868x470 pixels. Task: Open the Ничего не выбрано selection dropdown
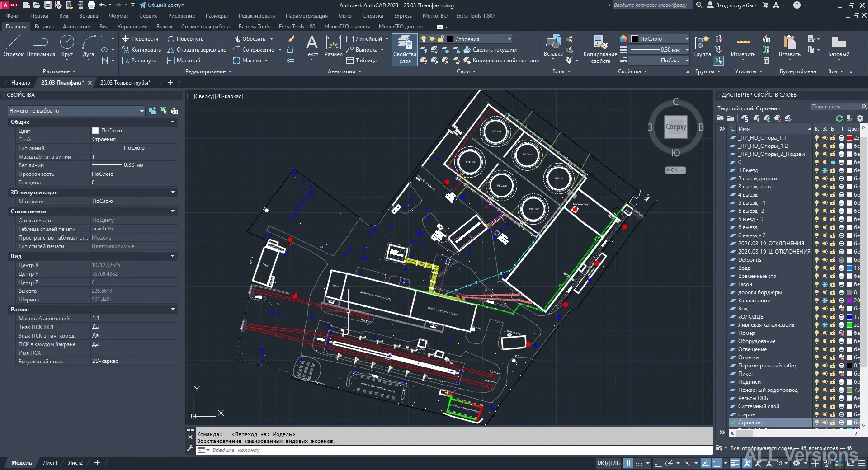coord(76,111)
